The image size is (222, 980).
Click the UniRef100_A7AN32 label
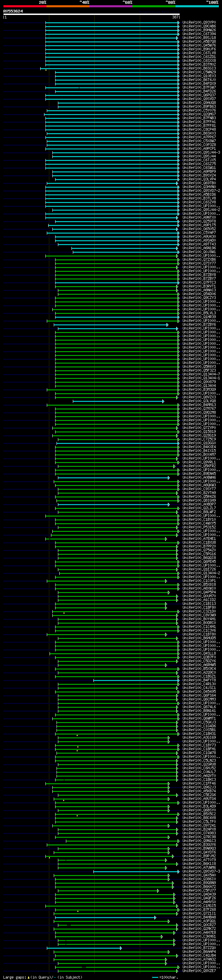(199, 959)
